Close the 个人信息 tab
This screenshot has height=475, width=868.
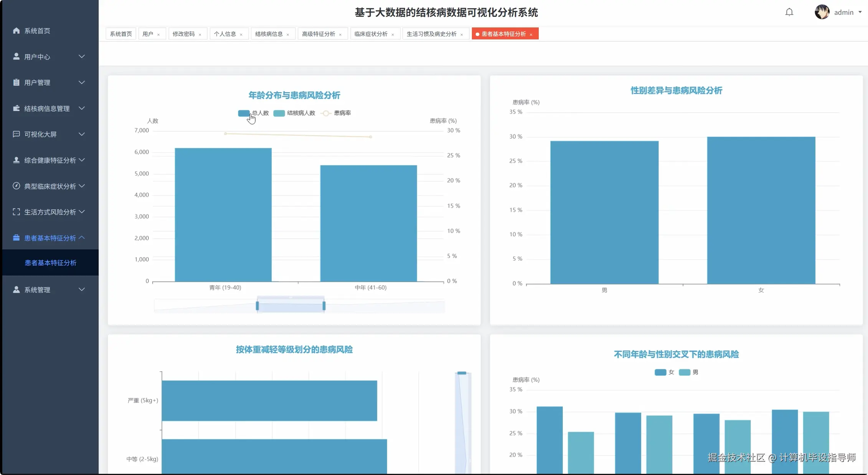(x=241, y=35)
